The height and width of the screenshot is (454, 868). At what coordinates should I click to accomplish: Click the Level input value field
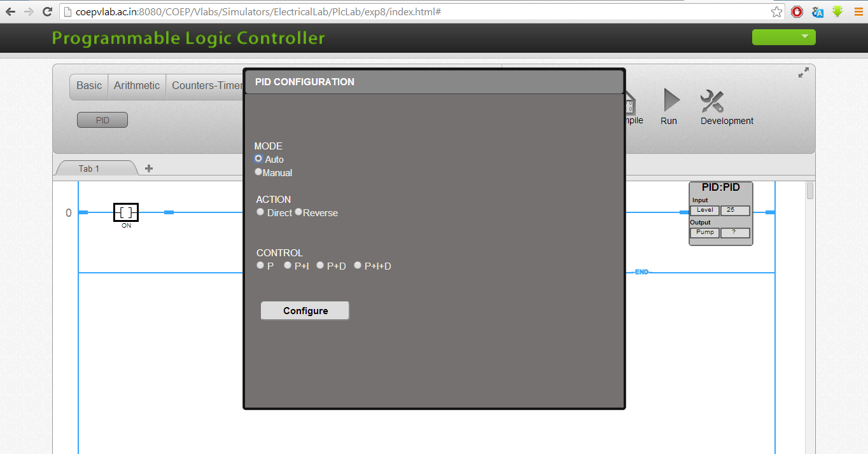coord(735,210)
